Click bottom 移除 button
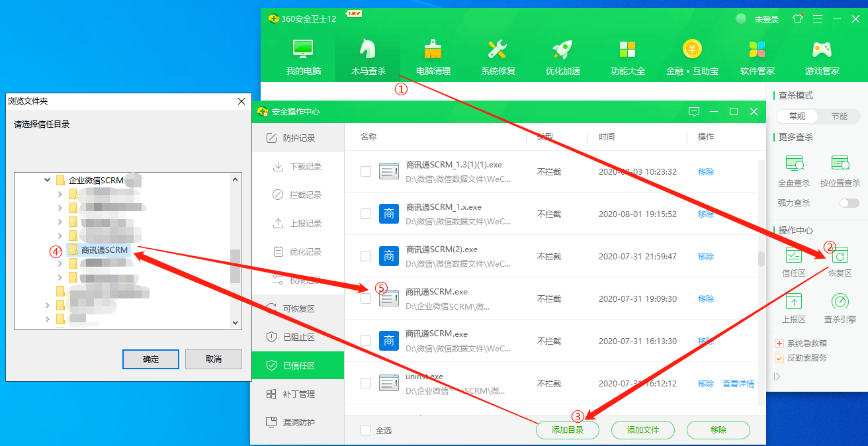The width and height of the screenshot is (868, 446). [x=718, y=430]
